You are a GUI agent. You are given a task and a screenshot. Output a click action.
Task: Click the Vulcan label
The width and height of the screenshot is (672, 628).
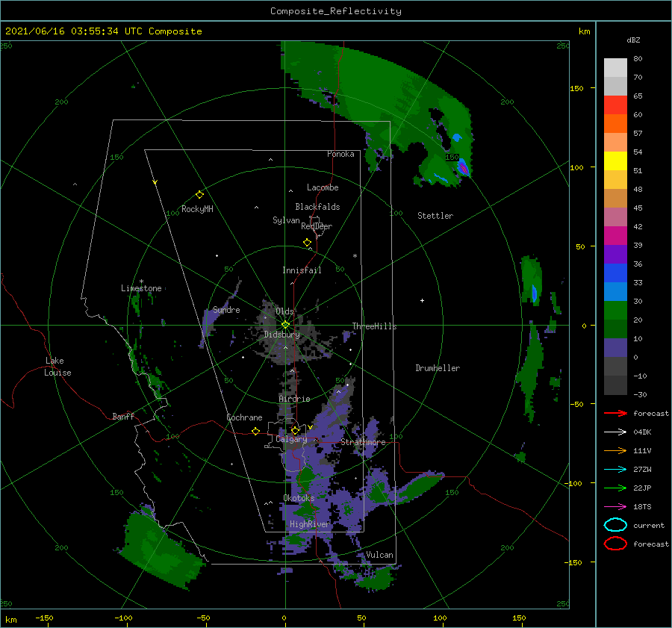pos(379,555)
